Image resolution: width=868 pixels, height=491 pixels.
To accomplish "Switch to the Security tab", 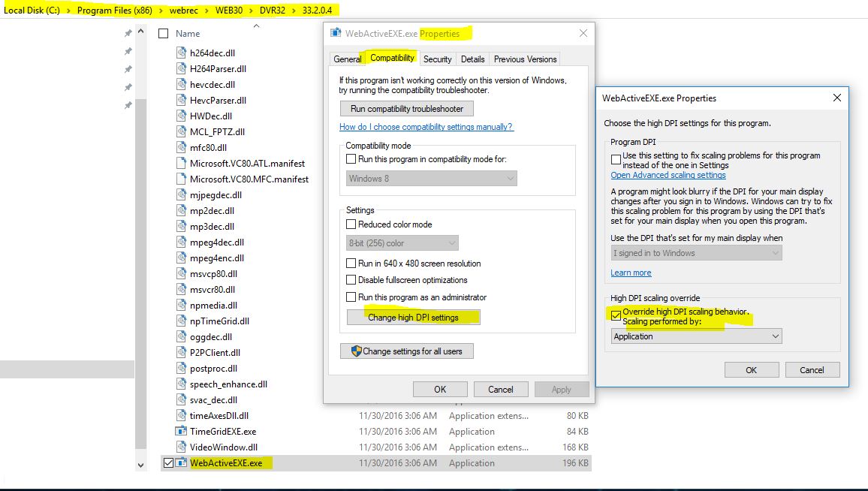I will pyautogui.click(x=437, y=59).
